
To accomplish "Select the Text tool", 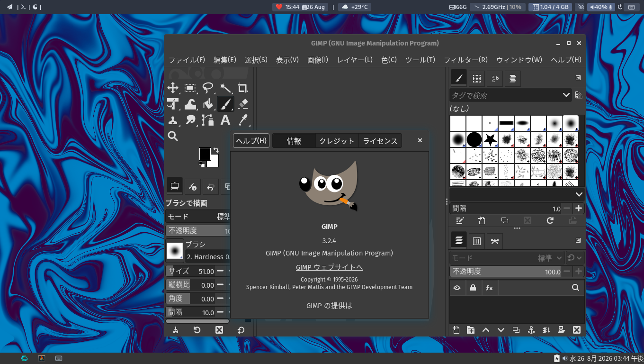I will click(x=225, y=120).
